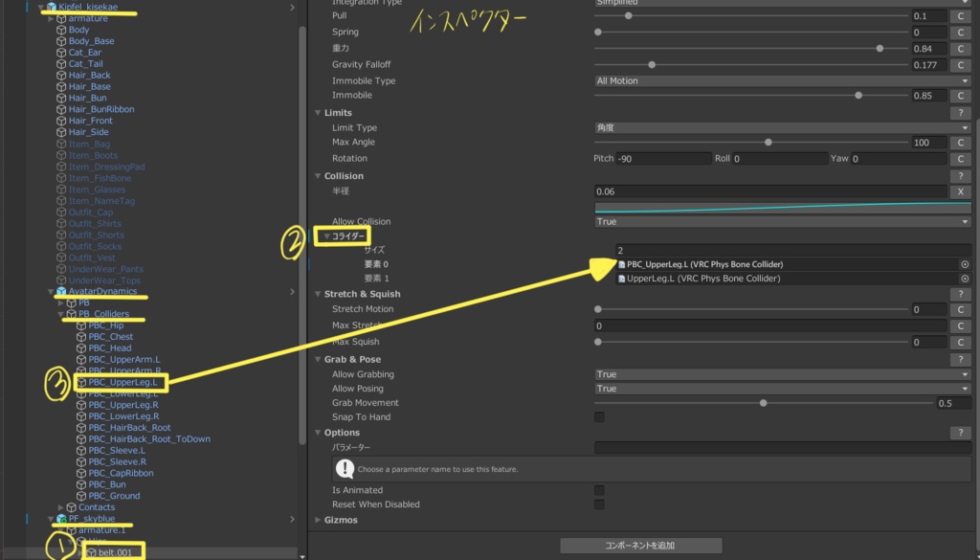Adjust the Grab Movement slider
The width and height of the screenshot is (980, 560).
coord(764,403)
